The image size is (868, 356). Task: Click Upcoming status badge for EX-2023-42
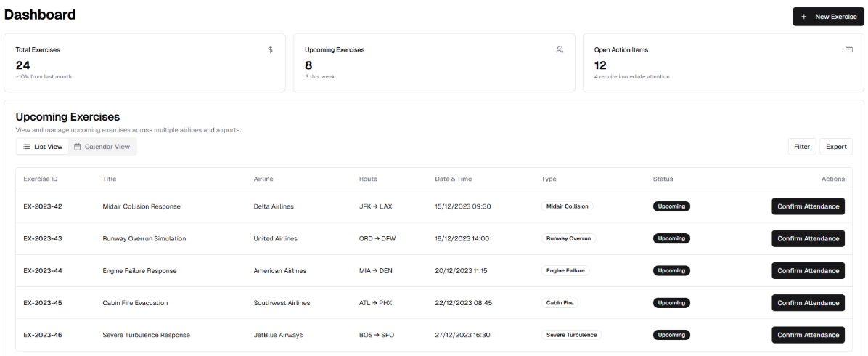tap(671, 206)
